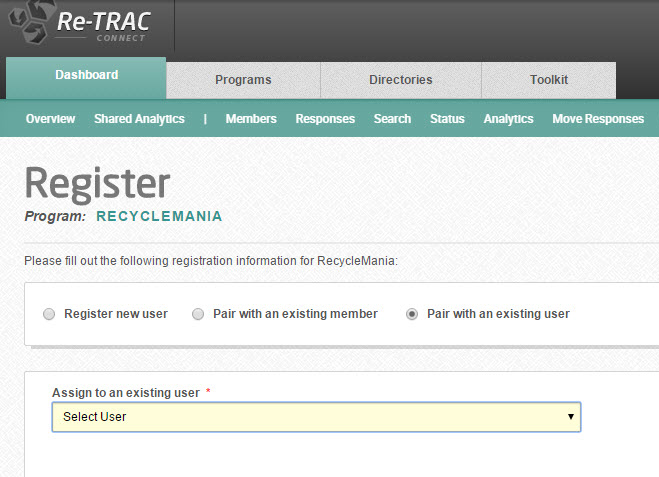The image size is (659, 477).
Task: Go to the Toolkit tab
Action: pyautogui.click(x=549, y=80)
